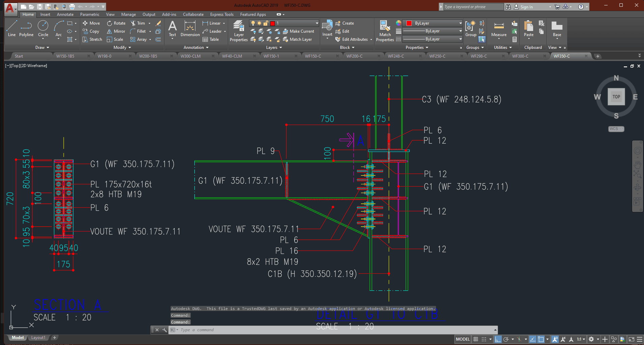Toggle grid display in status bar
This screenshot has height=345, width=644.
click(476, 339)
